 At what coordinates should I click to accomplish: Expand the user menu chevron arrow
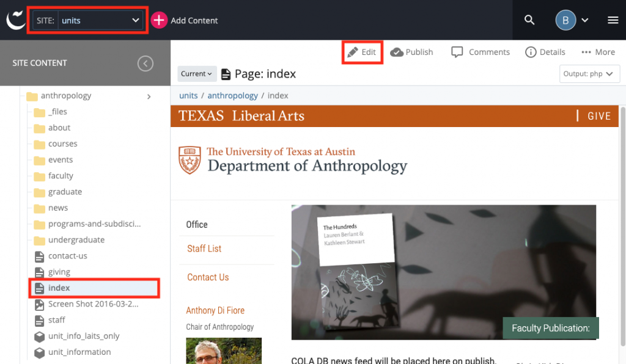pyautogui.click(x=585, y=20)
